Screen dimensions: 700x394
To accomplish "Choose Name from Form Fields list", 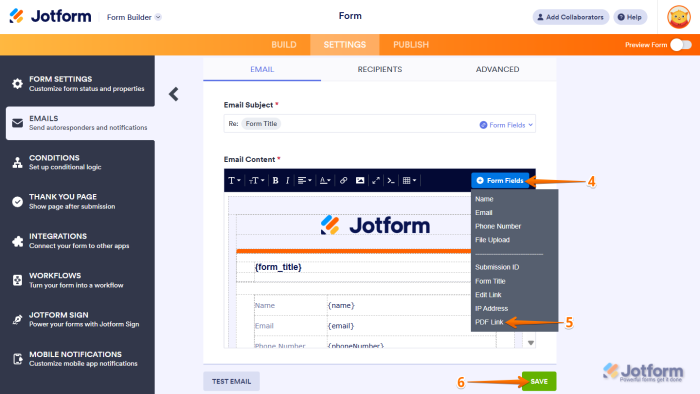I will click(484, 199).
